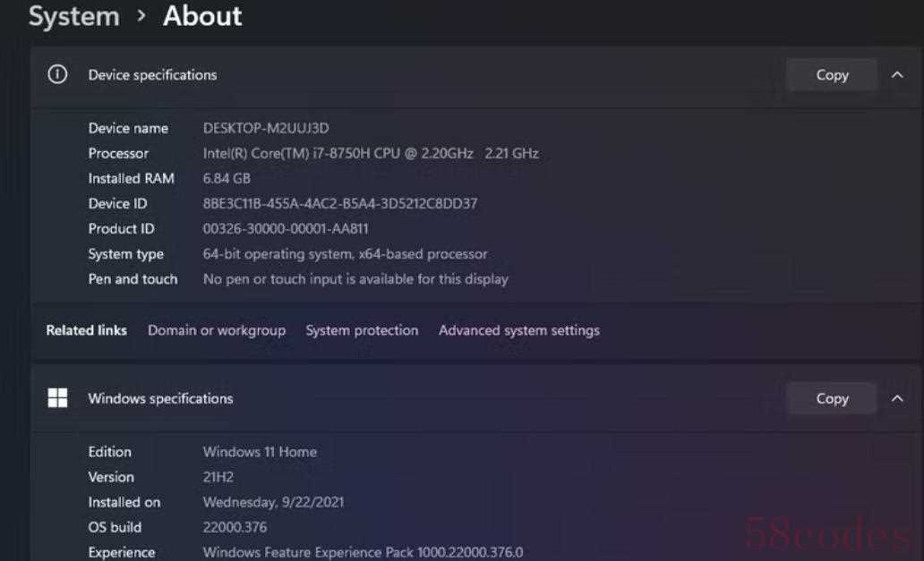This screenshot has width=924, height=561.
Task: Click the OS build label
Action: pyautogui.click(x=115, y=527)
